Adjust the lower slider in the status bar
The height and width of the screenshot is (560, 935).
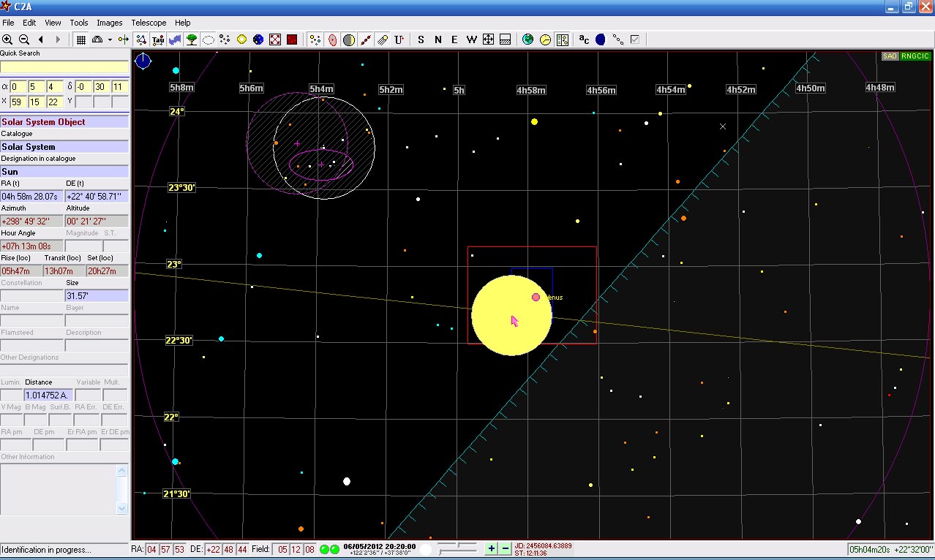click(x=457, y=553)
